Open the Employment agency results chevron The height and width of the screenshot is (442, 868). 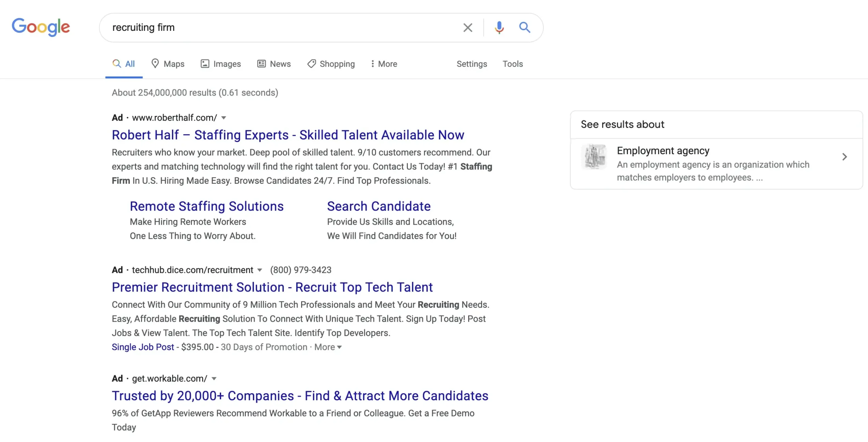[845, 157]
